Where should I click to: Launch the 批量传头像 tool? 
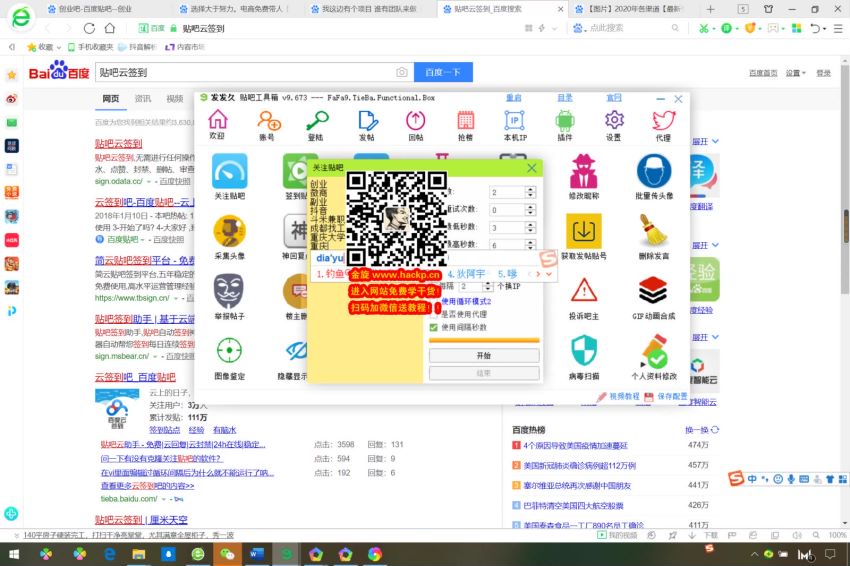654,176
